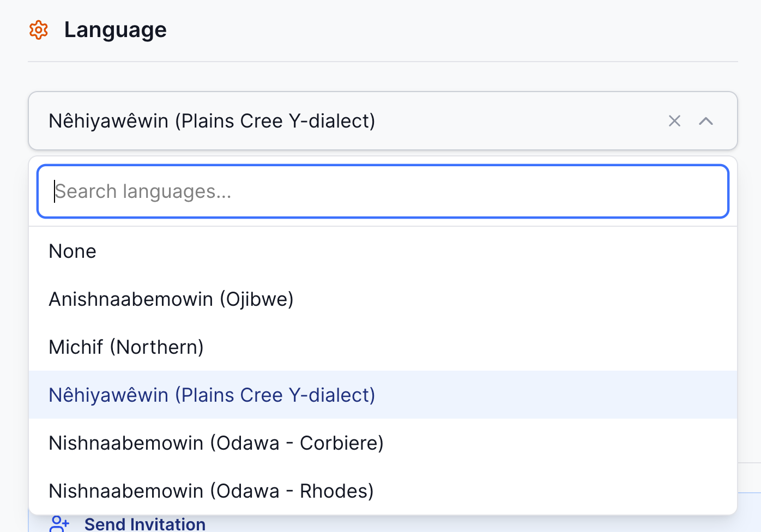Viewport: 761px width, 532px height.
Task: Pick the highlighted Nêhiyawêwin (Plains Cree Y-dialect) option
Action: [212, 395]
